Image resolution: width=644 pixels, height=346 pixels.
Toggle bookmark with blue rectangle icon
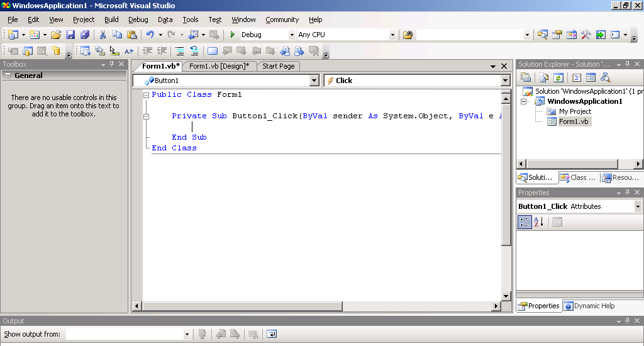[213, 51]
